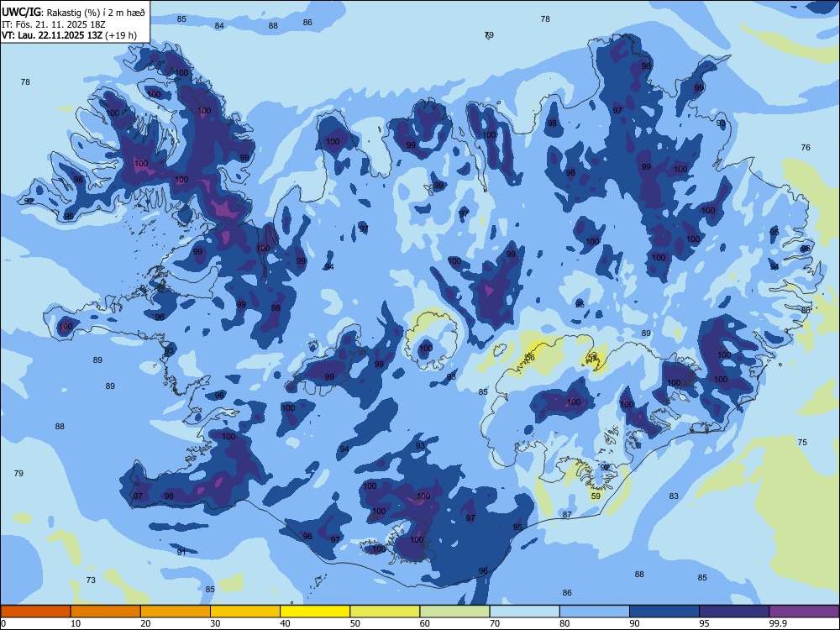The height and width of the screenshot is (630, 840).
Task: Click the humidity value '87' on the map
Action: [567, 514]
